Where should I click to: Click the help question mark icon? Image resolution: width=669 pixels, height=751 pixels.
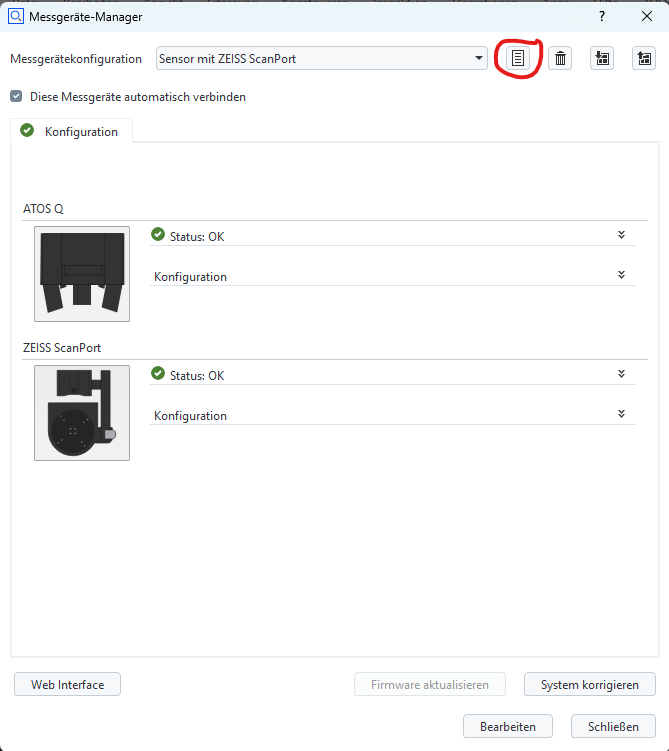coord(602,16)
